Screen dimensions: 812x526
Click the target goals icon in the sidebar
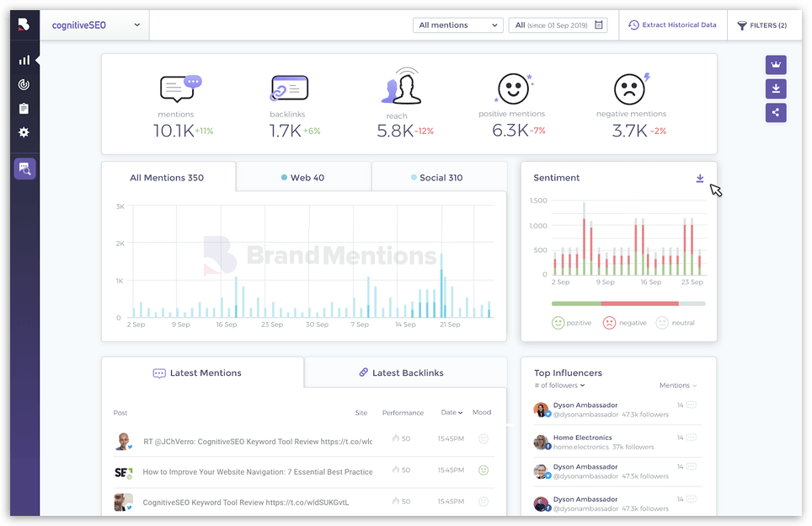(24, 84)
